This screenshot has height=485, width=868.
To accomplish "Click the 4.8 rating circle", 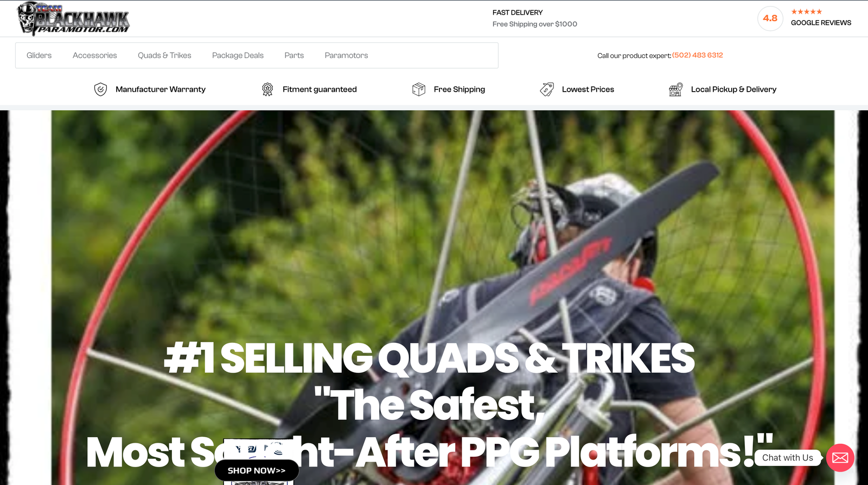I will click(x=770, y=18).
